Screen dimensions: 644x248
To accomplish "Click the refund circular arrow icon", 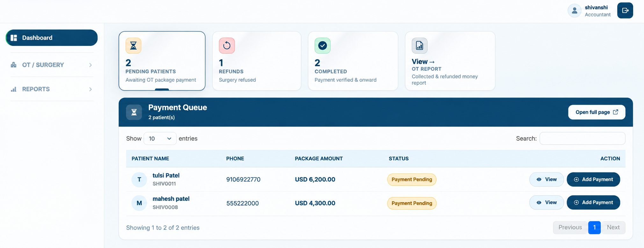I will tap(227, 46).
